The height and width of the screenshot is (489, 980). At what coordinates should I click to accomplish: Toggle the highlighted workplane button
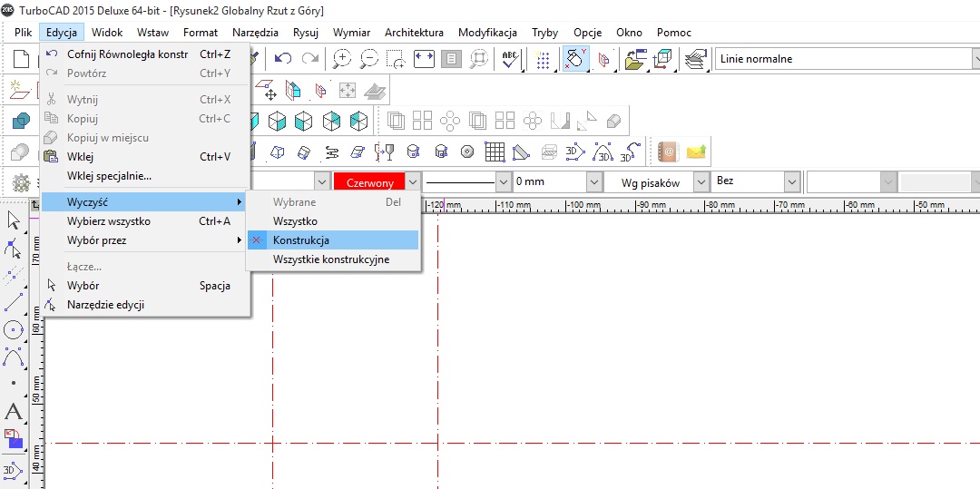pyautogui.click(x=575, y=59)
